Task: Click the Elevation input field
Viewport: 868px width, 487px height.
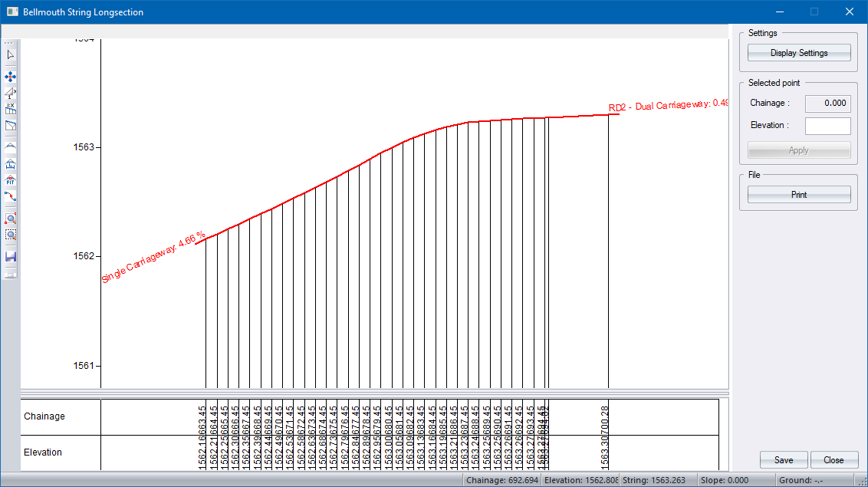Action: point(827,126)
